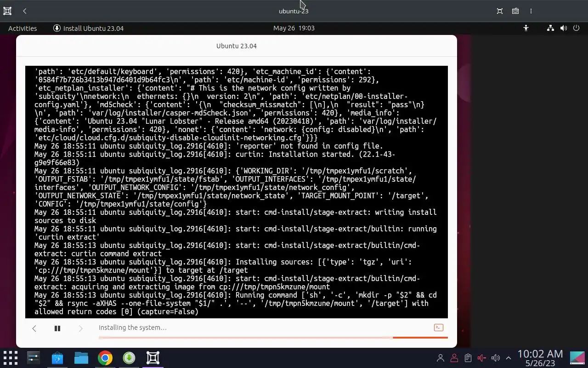The width and height of the screenshot is (588, 368).
Task: Click the wired network icon in Ubuntu's top bar
Action: (550, 28)
